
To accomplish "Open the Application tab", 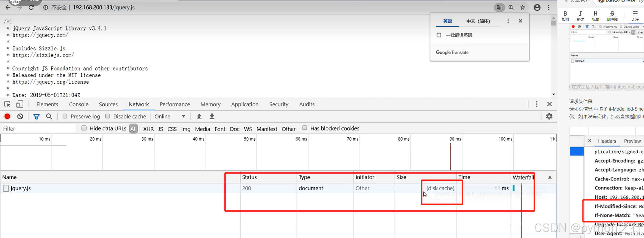I will (x=245, y=104).
